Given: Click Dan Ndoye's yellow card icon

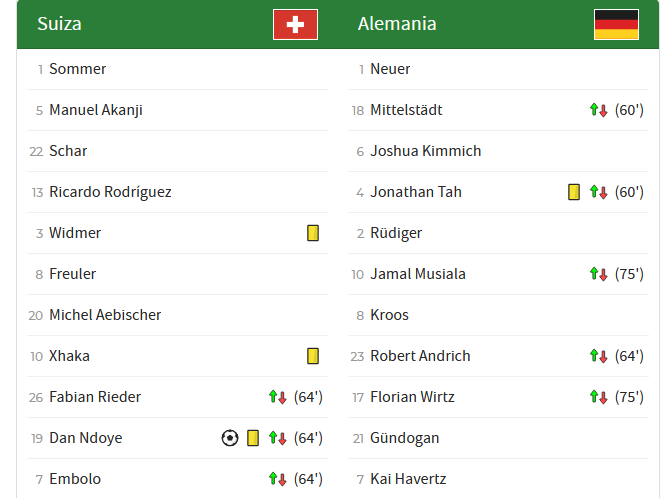Looking at the screenshot, I should (253, 438).
